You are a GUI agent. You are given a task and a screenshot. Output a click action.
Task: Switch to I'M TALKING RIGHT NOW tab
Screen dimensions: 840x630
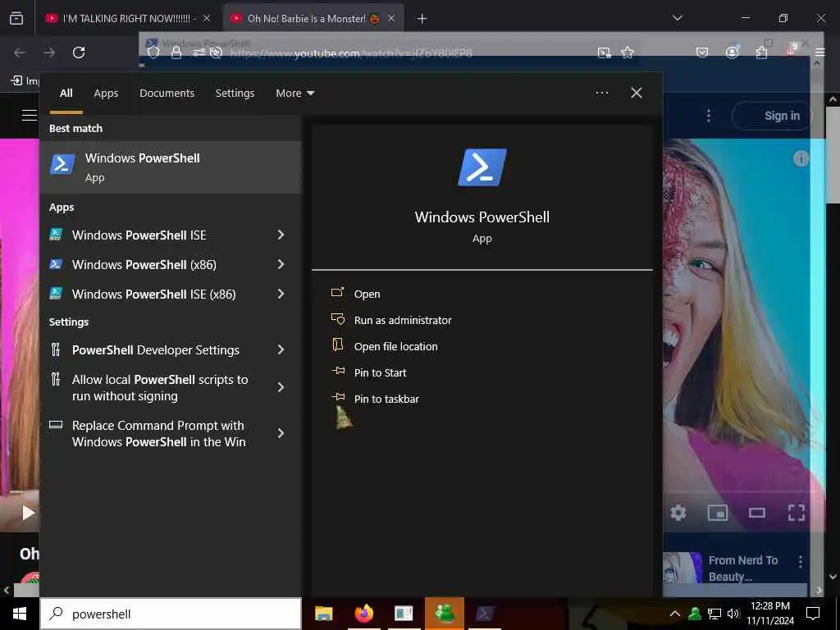click(x=128, y=19)
